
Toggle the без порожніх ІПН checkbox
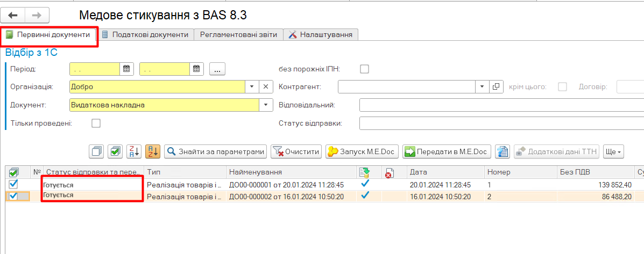click(364, 69)
